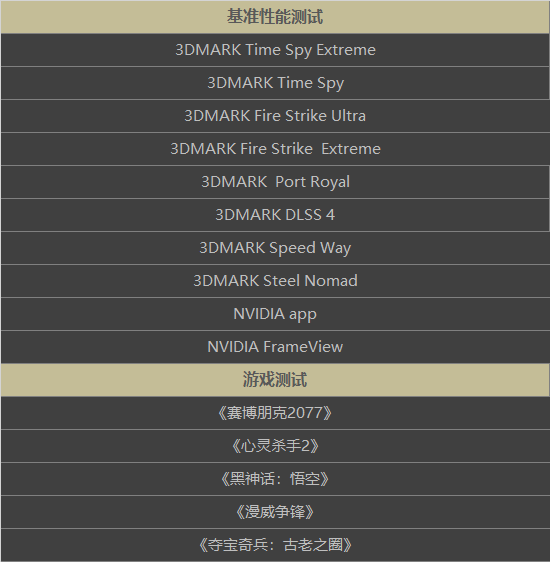The height and width of the screenshot is (562, 550).
Task: Click the NVIDIA FrameView entry
Action: pos(275,347)
